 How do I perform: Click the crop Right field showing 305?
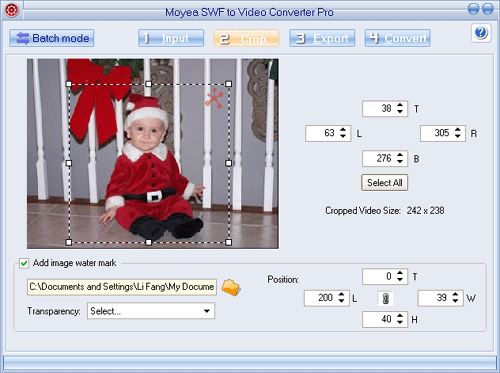(x=443, y=133)
